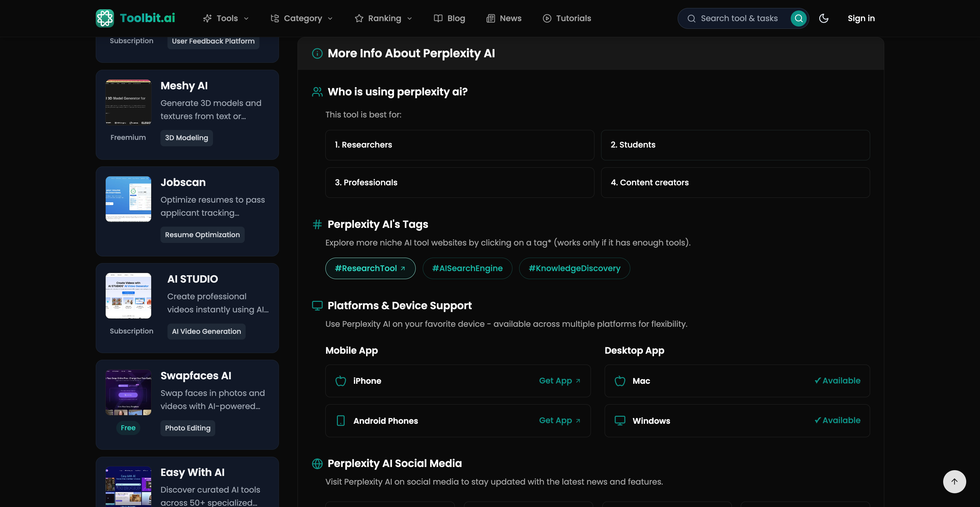
Task: Type in Search tool & tasks field
Action: coord(739,18)
